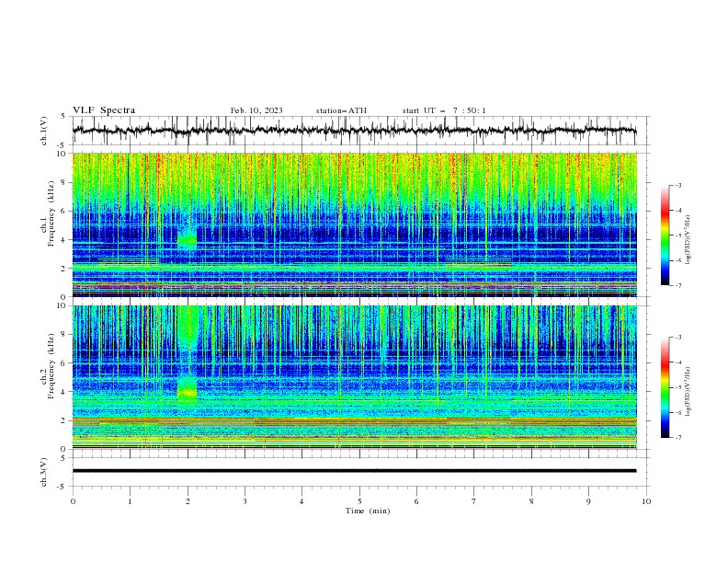Select the "Feb. 10, 2023" date text
Screen dimensions: 728x563
click(x=256, y=110)
